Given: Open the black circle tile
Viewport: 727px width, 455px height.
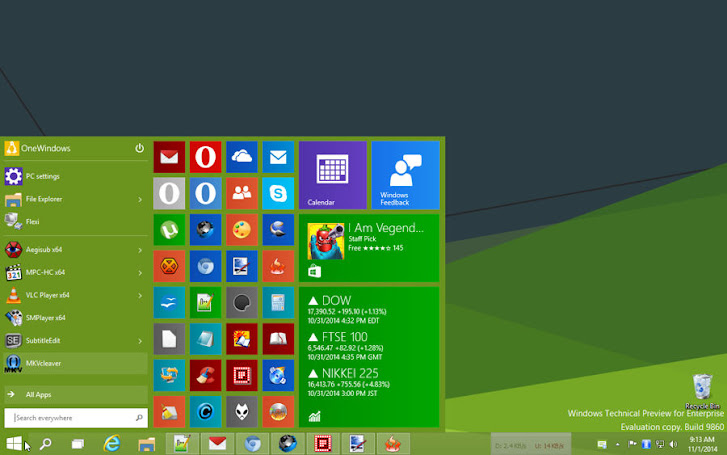Looking at the screenshot, I should [242, 302].
